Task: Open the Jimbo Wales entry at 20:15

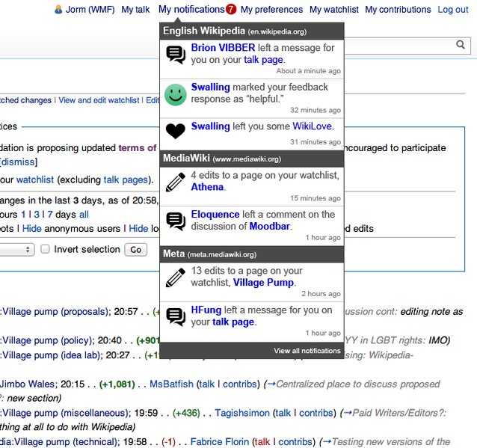Action: pos(28,384)
